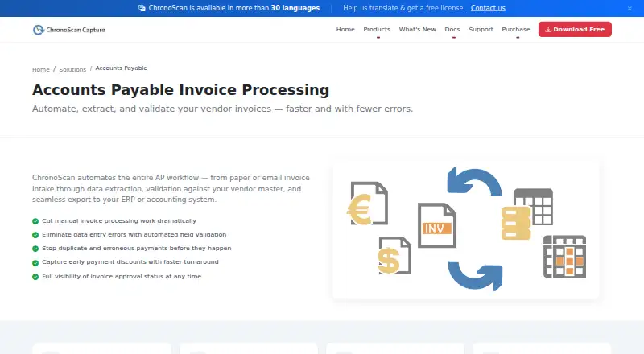Open the Support page

(481, 30)
